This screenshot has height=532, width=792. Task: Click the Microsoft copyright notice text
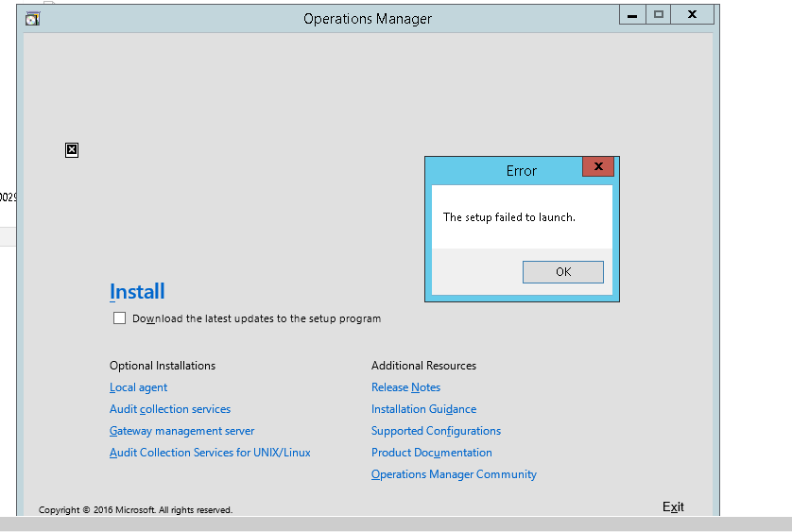[x=135, y=509]
